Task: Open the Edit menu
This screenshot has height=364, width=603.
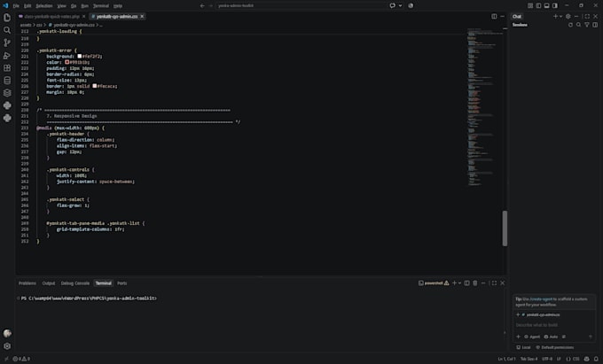Action: [27, 6]
